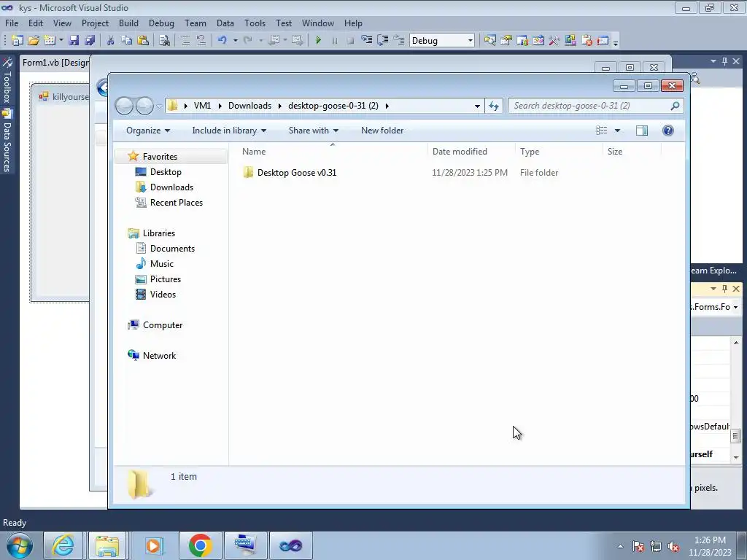Navigate to VM1 in the address breadcrumb
Image resolution: width=747 pixels, height=560 pixels.
[x=203, y=106]
